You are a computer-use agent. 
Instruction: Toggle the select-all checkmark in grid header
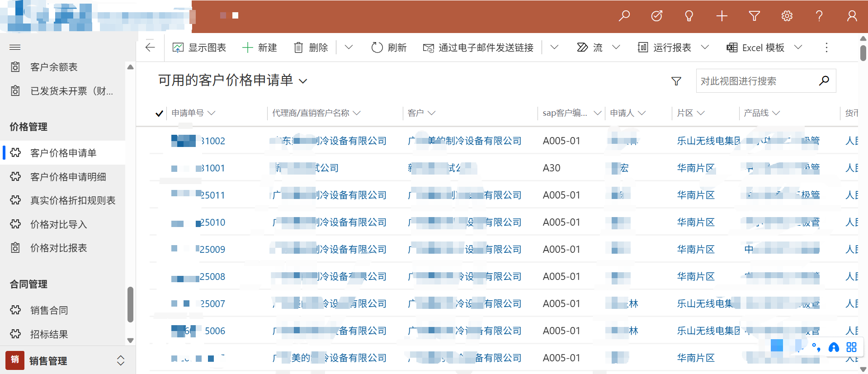click(159, 113)
